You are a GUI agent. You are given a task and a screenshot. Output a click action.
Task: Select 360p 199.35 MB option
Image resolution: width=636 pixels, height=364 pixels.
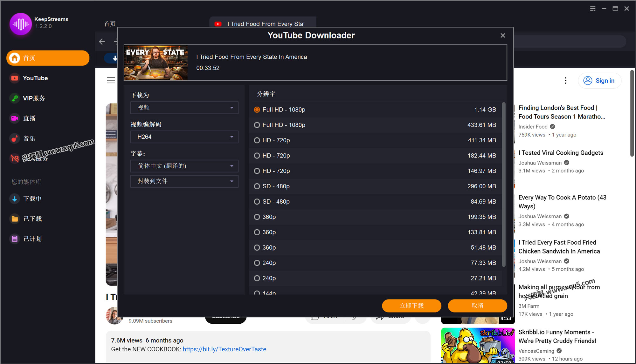click(375, 217)
